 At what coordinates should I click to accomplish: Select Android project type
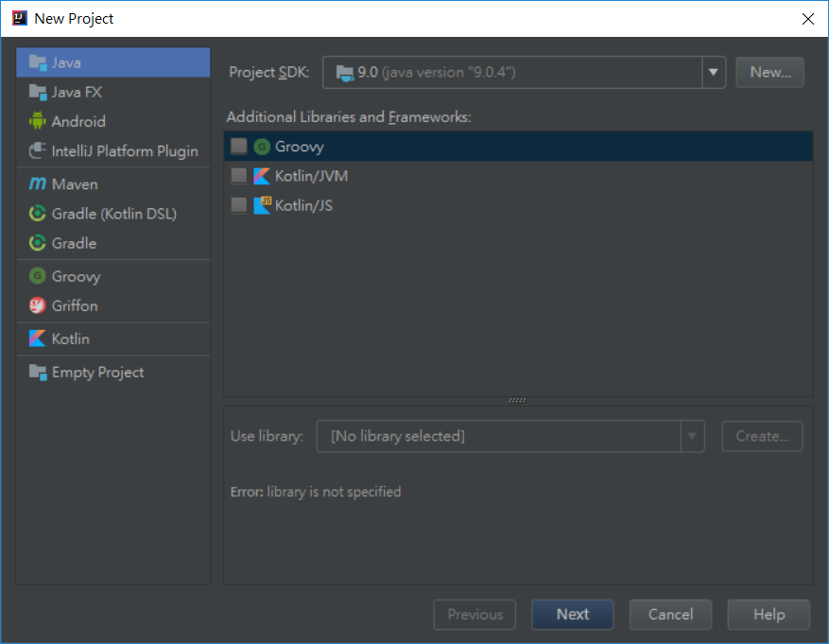click(113, 121)
